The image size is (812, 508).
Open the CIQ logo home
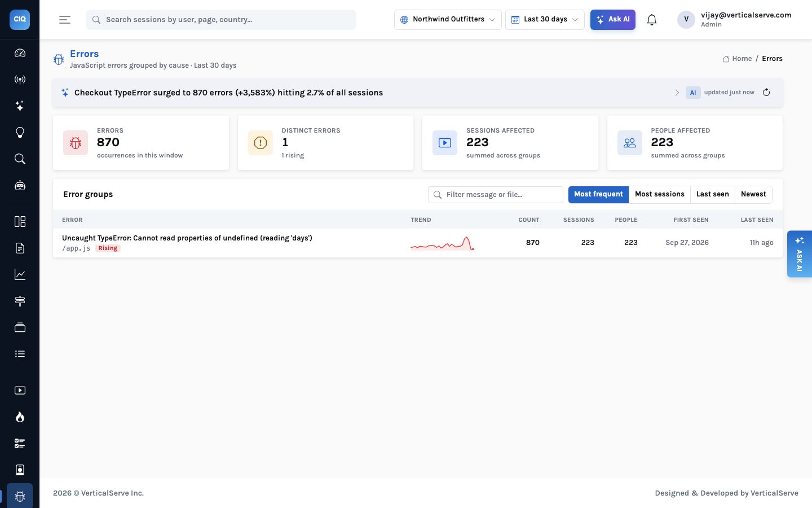coord(20,19)
